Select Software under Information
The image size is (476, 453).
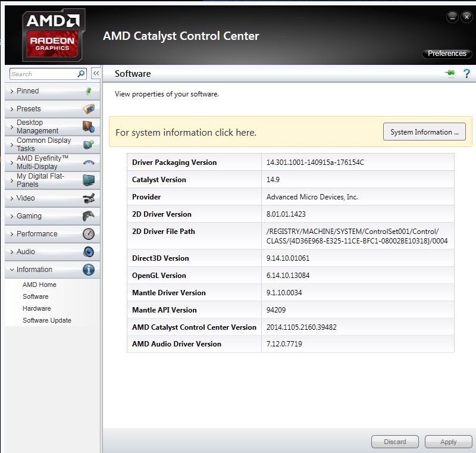36,296
